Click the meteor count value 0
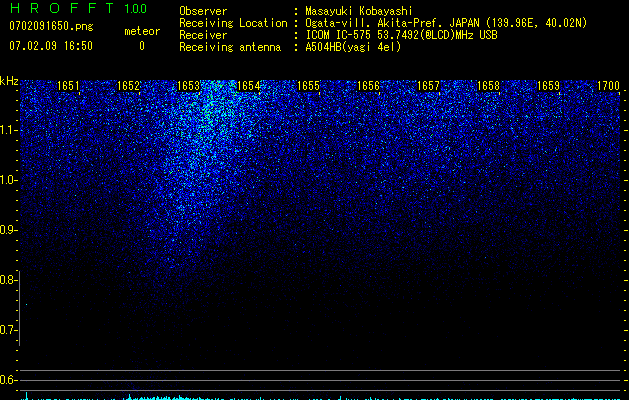Image resolution: width=629 pixels, height=400 pixels. click(142, 46)
